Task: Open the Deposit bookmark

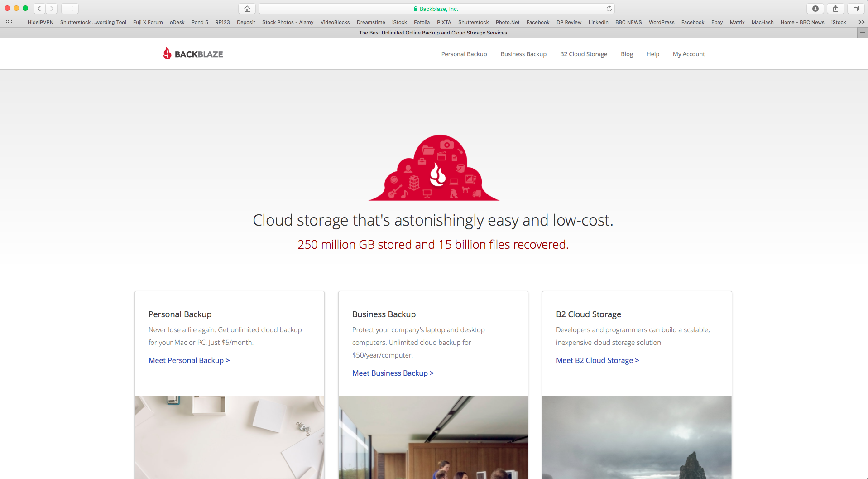Action: (246, 22)
